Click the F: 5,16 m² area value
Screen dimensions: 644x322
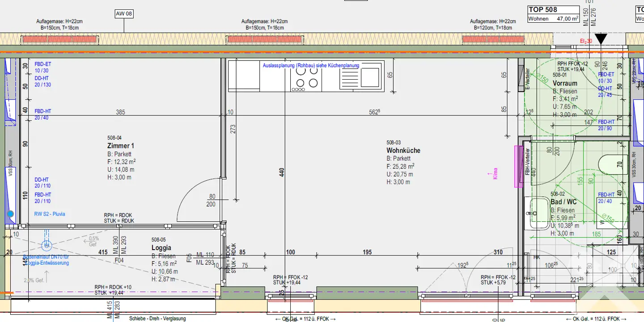coord(165,263)
